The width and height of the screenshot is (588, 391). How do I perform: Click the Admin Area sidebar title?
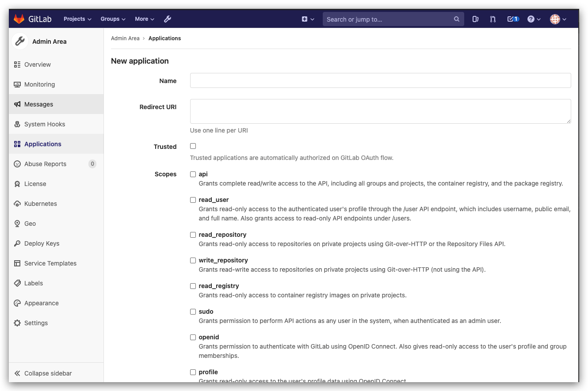50,42
